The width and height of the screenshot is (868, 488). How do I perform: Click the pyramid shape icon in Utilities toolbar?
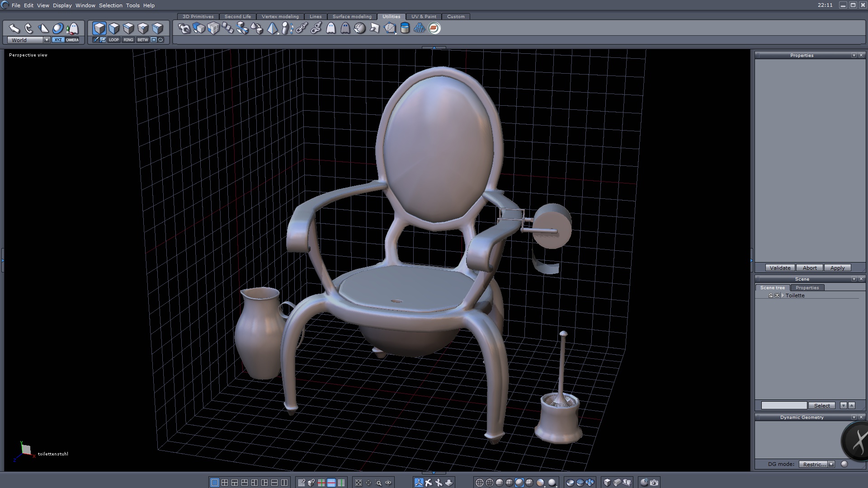(x=272, y=28)
